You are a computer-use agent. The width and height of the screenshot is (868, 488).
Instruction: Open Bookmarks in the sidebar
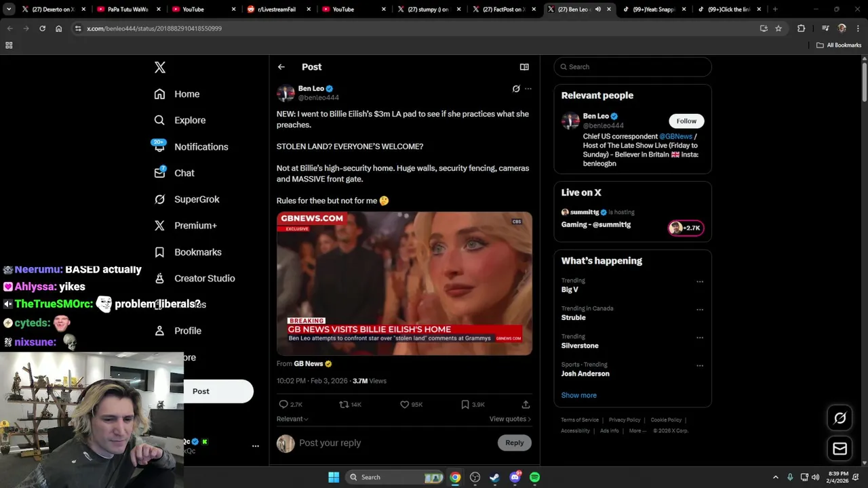point(188,252)
